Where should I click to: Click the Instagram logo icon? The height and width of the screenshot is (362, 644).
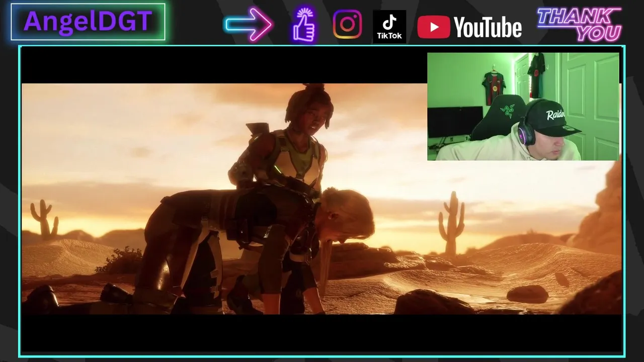[x=347, y=24]
